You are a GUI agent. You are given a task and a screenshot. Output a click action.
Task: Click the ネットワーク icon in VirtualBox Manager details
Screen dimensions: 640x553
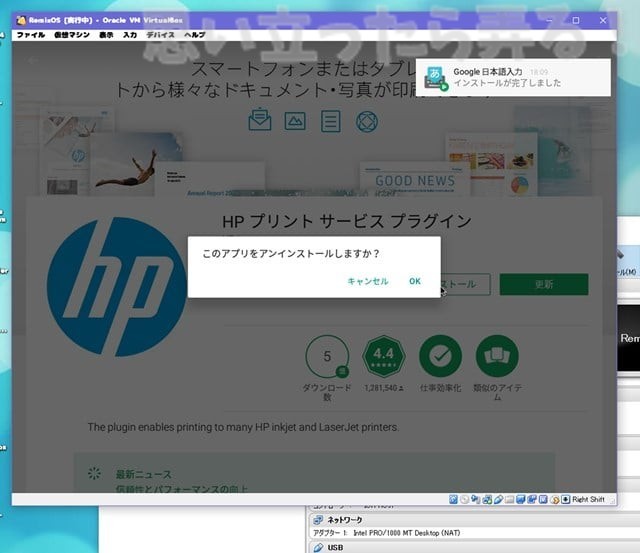click(318, 520)
